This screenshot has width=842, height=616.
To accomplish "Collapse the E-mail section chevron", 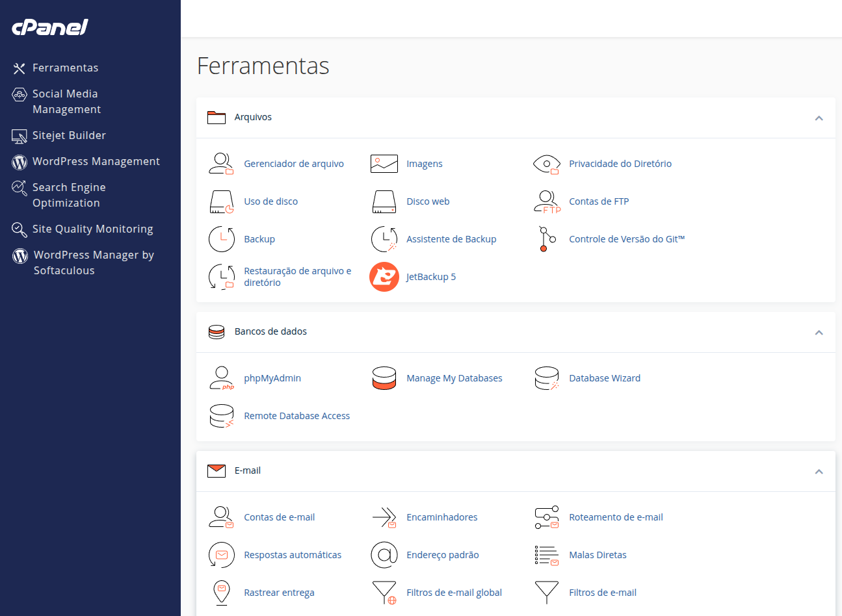I will (819, 471).
